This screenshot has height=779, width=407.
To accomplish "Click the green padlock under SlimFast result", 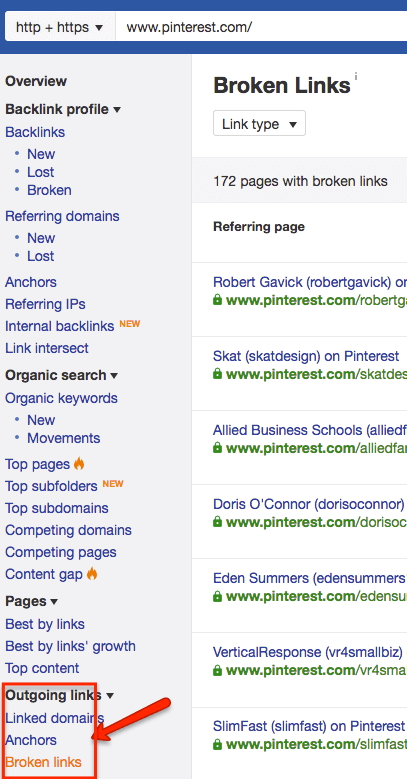I will tap(217, 745).
